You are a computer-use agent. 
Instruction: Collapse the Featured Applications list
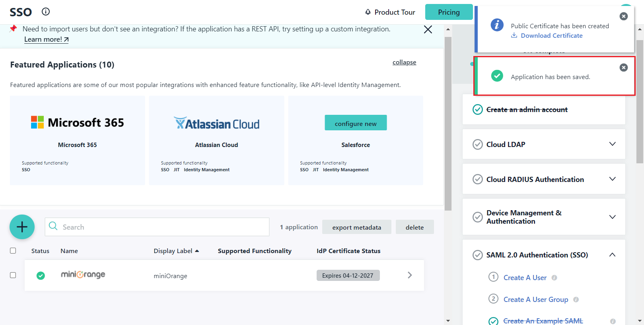pyautogui.click(x=404, y=62)
